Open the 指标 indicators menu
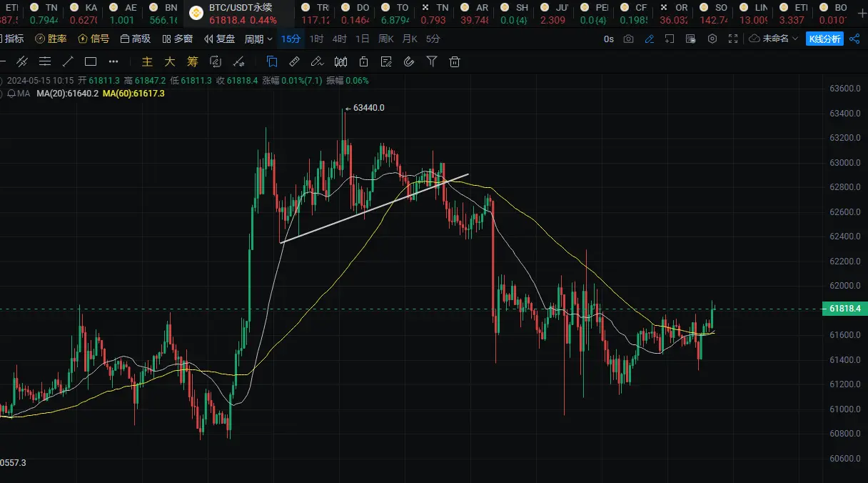The height and width of the screenshot is (483, 868). tap(13, 39)
